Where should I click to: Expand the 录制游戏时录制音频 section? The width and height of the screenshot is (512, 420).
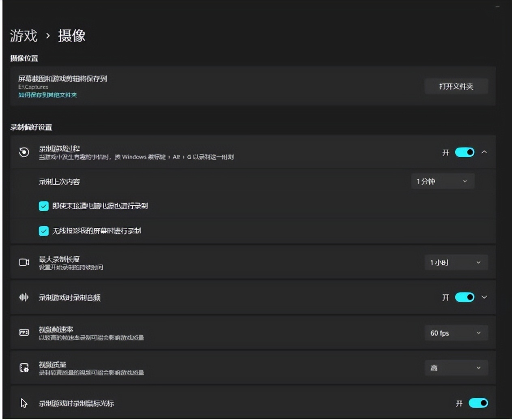484,297
